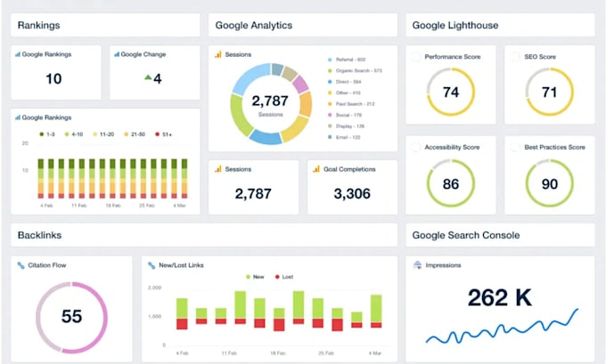This screenshot has width=606, height=364.
Task: Click the Google Rankings value 10
Action: point(53,78)
